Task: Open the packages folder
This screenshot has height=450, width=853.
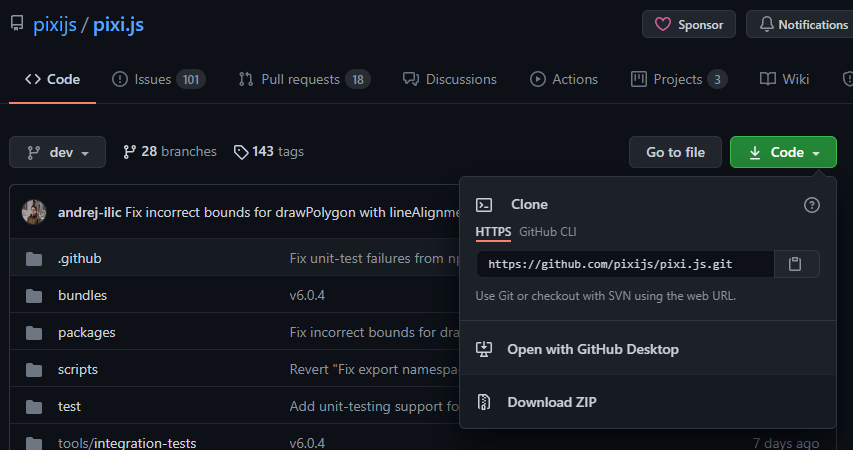Action: 86,332
